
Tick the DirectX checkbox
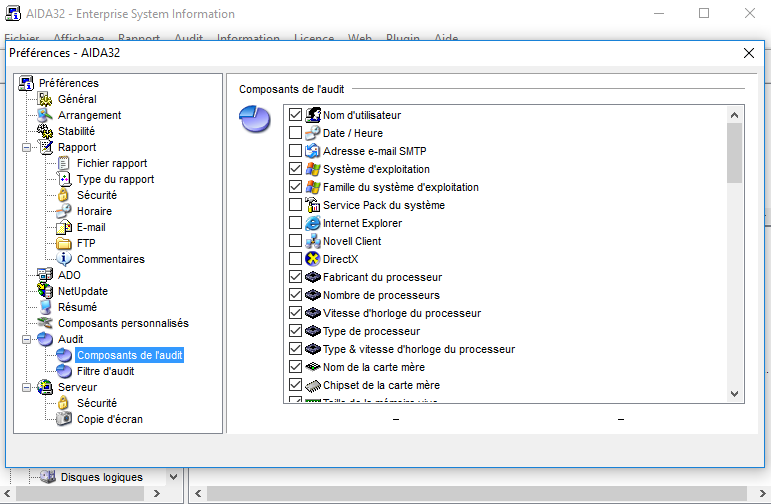296,259
